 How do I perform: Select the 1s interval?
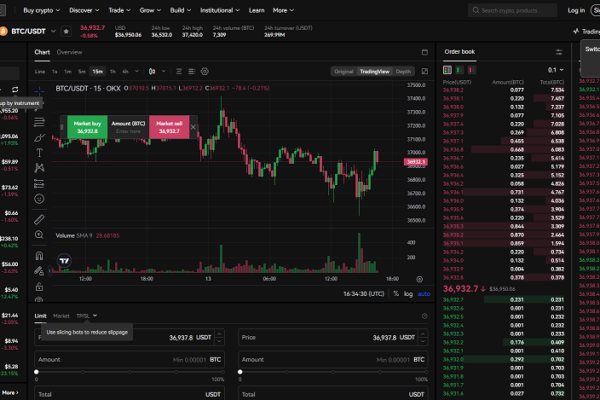[x=55, y=72]
